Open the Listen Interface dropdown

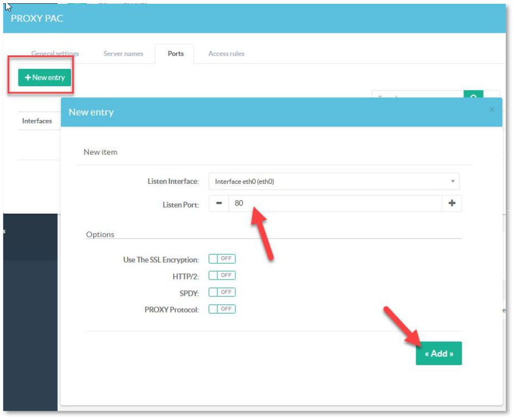click(x=334, y=181)
